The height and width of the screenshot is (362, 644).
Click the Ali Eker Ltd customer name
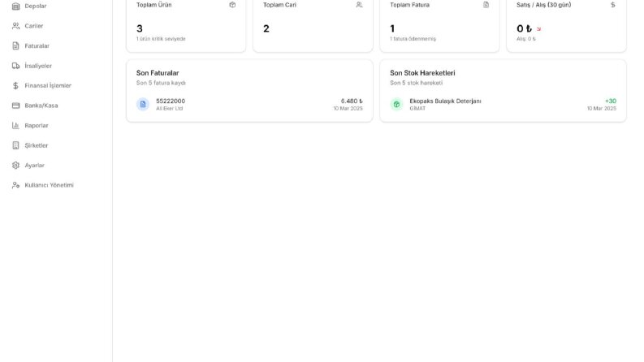(x=169, y=108)
